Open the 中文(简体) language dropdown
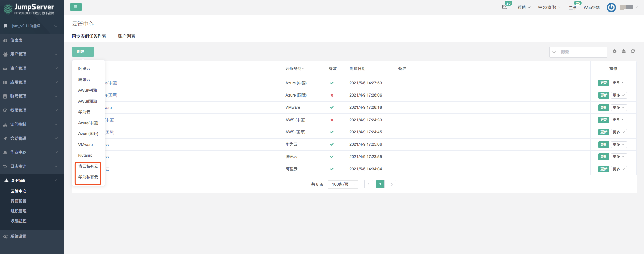 pyautogui.click(x=550, y=7)
